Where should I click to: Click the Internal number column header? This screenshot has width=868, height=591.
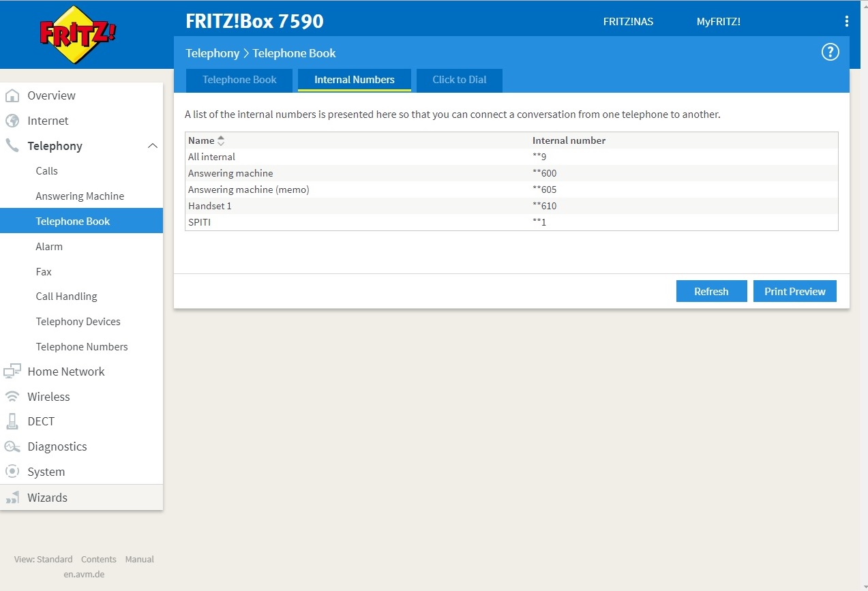pyautogui.click(x=569, y=140)
